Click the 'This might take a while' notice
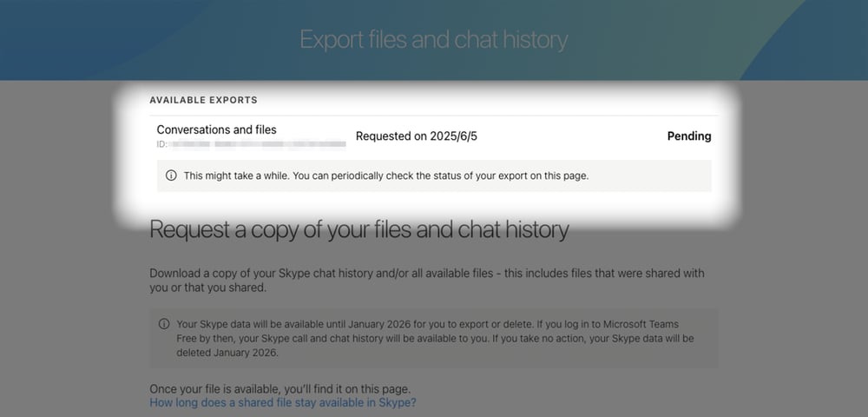This screenshot has height=417, width=868. pyautogui.click(x=434, y=176)
